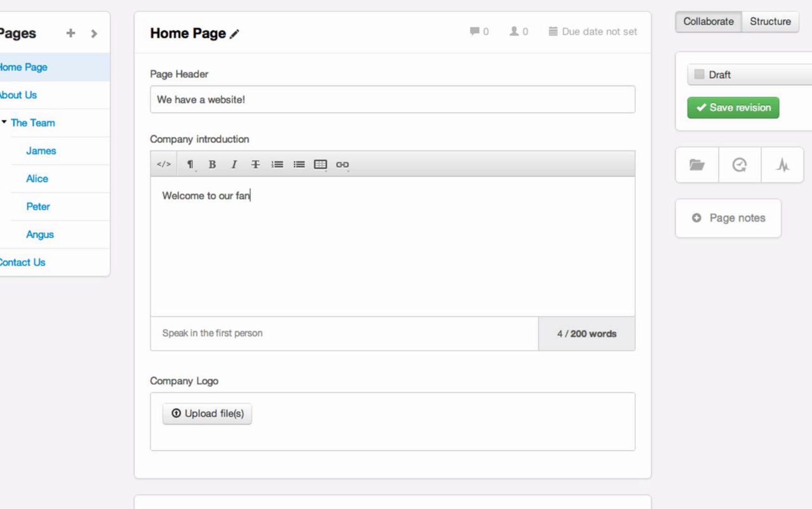Open paragraph formatting options
Viewport: 812px width, 509px height.
[x=190, y=165]
